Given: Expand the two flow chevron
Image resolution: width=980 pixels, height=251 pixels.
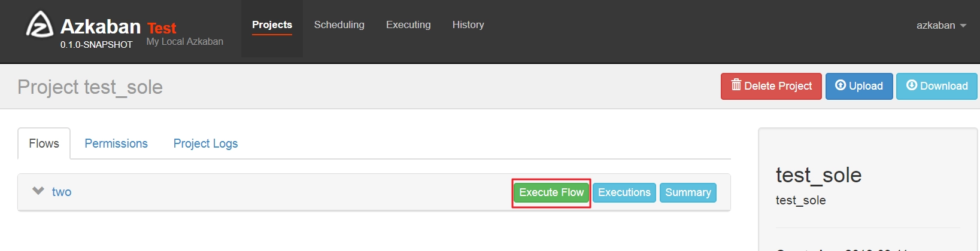Looking at the screenshot, I should click(x=38, y=191).
